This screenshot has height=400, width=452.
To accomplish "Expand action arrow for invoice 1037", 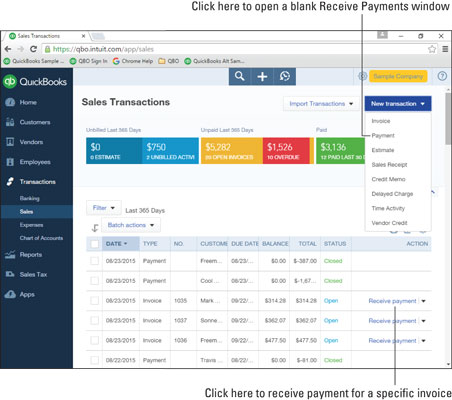I will (x=423, y=321).
